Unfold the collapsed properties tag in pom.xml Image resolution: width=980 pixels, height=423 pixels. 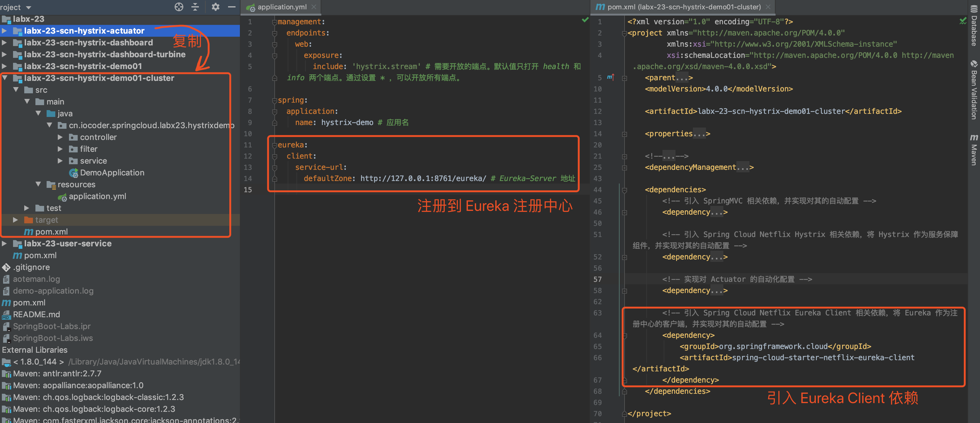624,134
